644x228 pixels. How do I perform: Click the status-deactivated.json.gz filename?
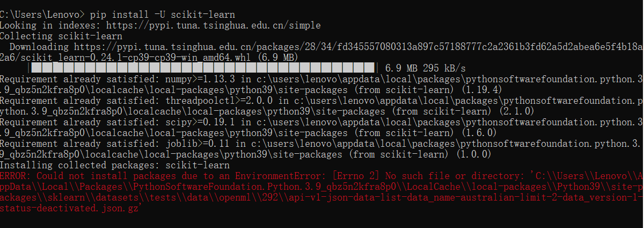pos(70,208)
